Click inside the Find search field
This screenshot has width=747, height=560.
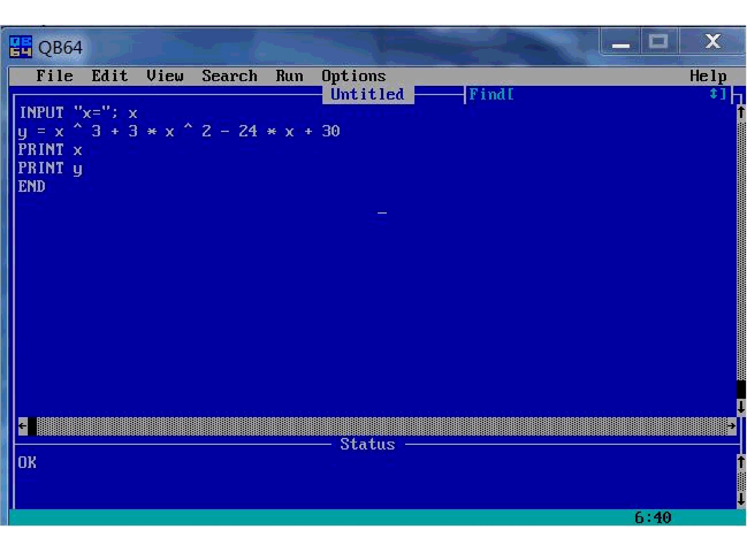coord(611,94)
